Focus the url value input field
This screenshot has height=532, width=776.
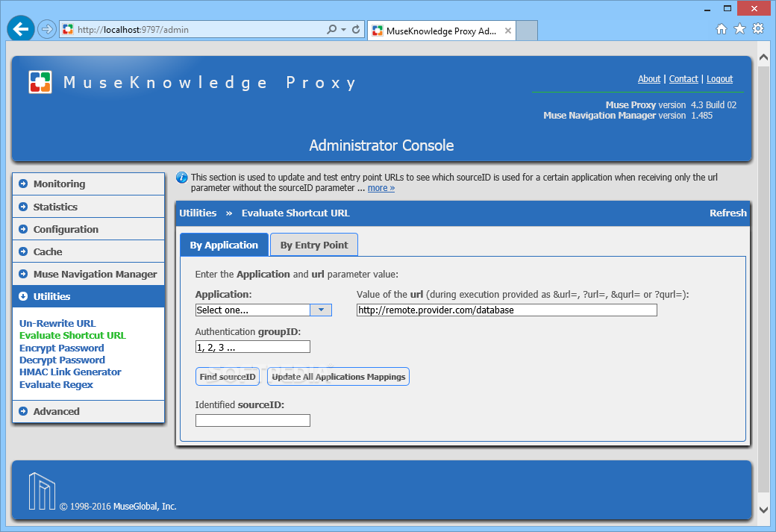(507, 310)
